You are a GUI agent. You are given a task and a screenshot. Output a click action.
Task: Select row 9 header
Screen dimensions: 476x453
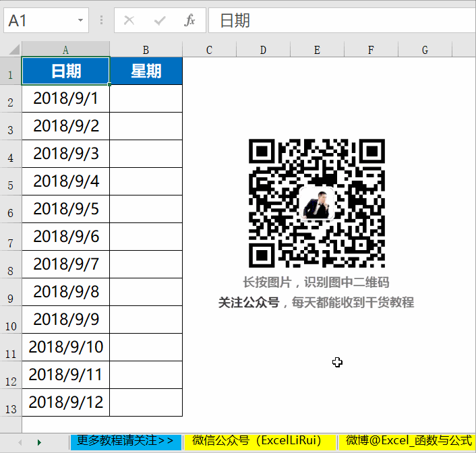[11, 292]
